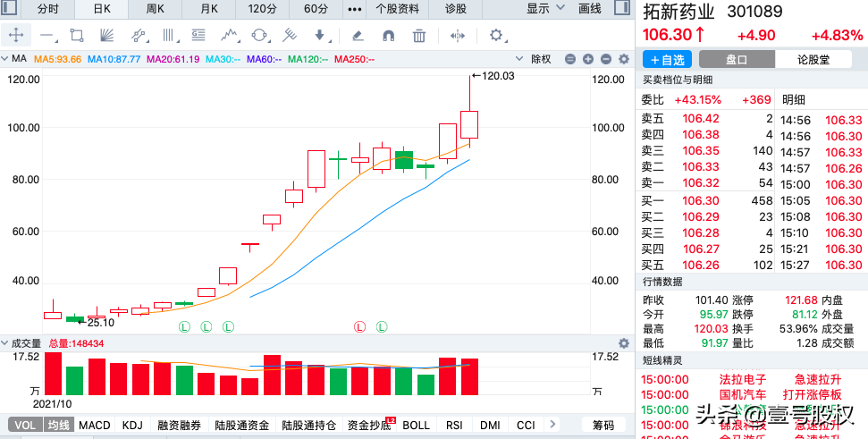Select the RSI indicator

click(x=454, y=426)
